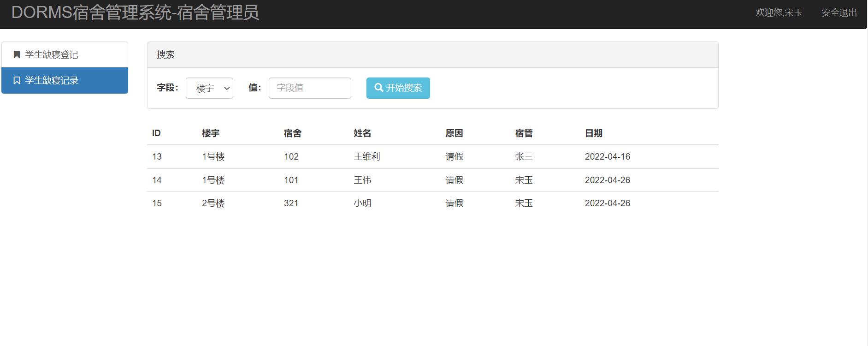Click the 原因 column header
This screenshot has height=346, width=868.
point(454,133)
